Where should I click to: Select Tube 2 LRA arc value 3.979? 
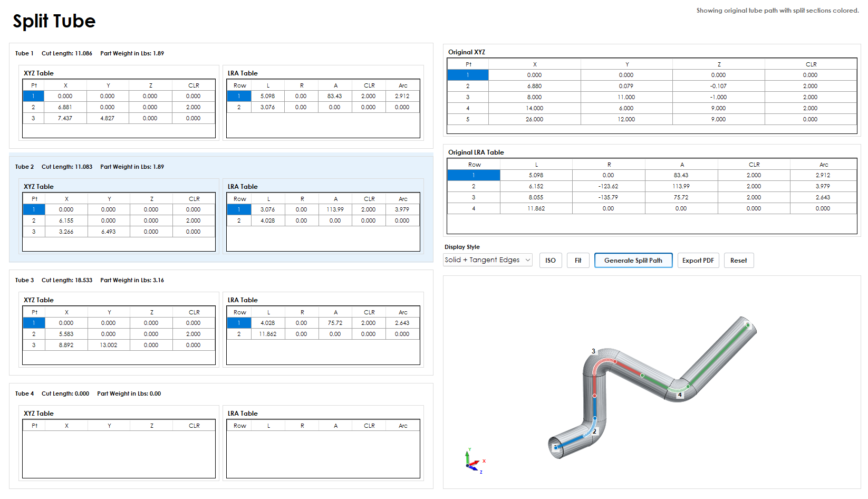[402, 209]
